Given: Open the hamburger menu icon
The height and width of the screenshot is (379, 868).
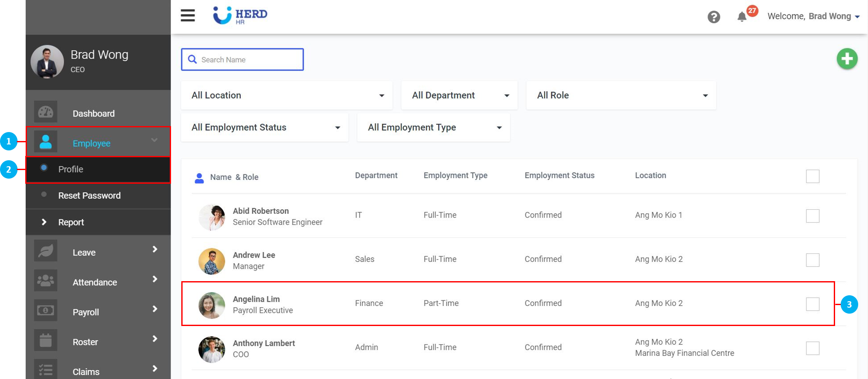Looking at the screenshot, I should pyautogui.click(x=188, y=16).
